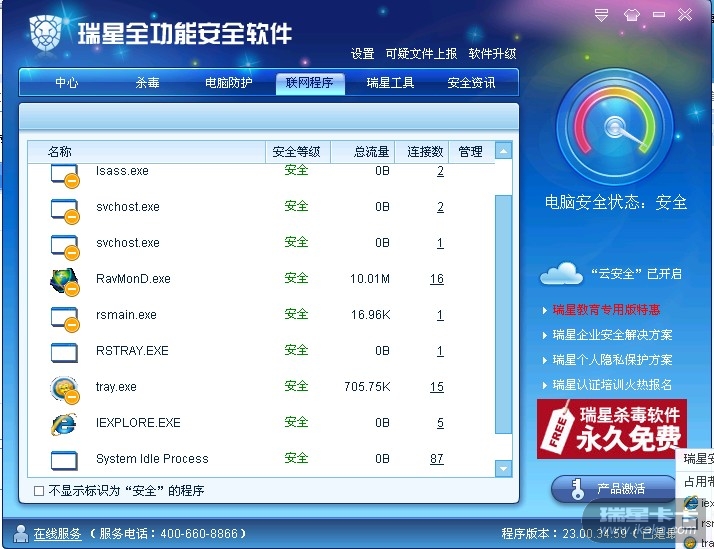Click the cloud security icon

561,274
